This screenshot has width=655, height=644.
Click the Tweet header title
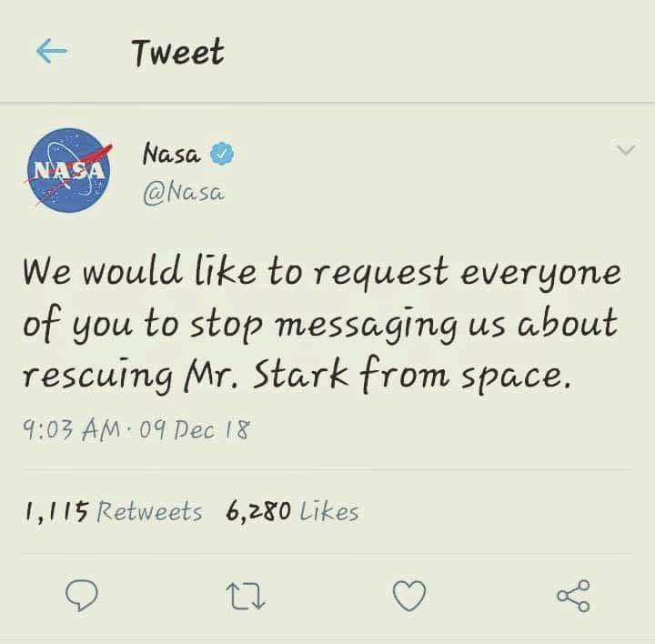177,53
